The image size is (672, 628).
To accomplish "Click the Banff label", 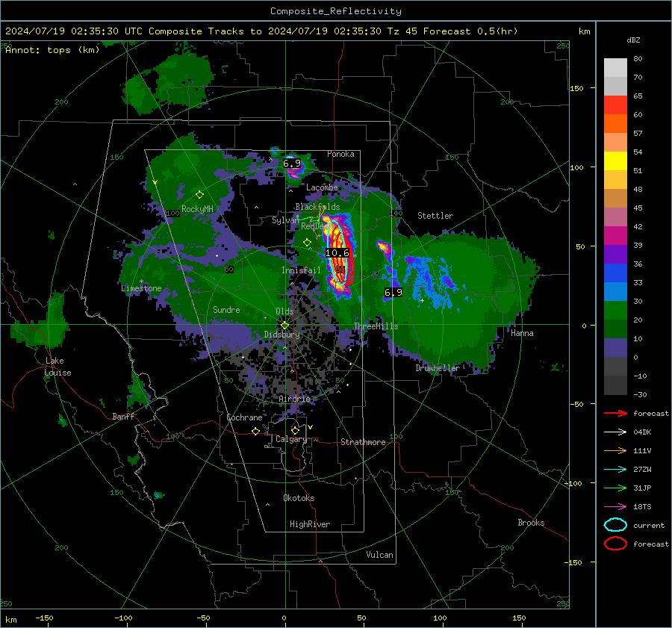I will click(x=123, y=416).
